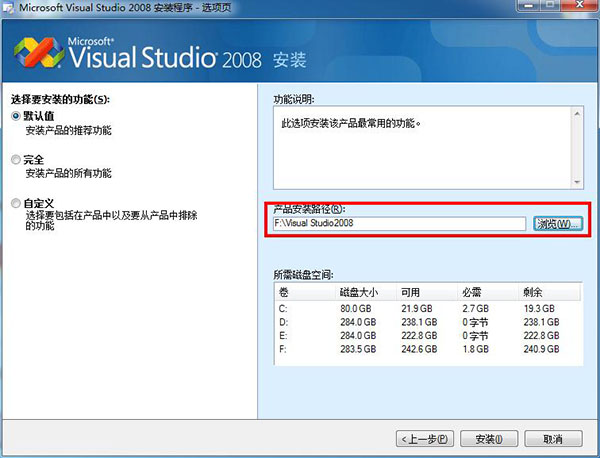The image size is (600, 458).
Task: Click the 磁盘大小 column header
Action: [358, 293]
